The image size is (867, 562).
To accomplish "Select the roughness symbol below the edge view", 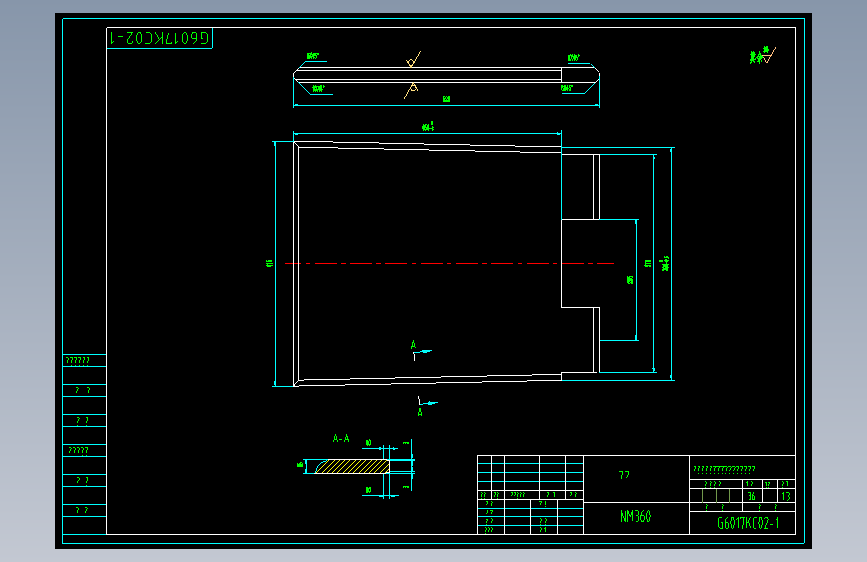I will [411, 91].
